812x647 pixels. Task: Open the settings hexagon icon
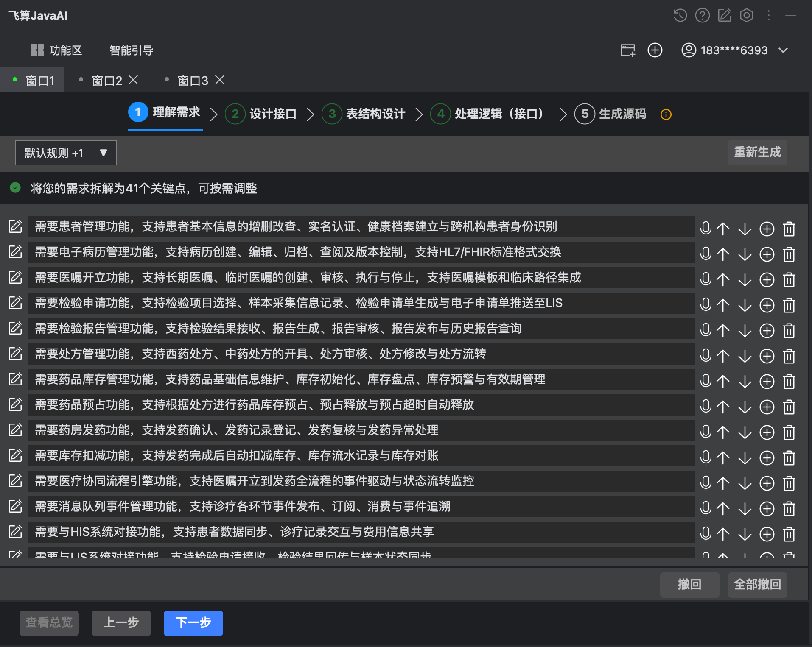(x=747, y=16)
